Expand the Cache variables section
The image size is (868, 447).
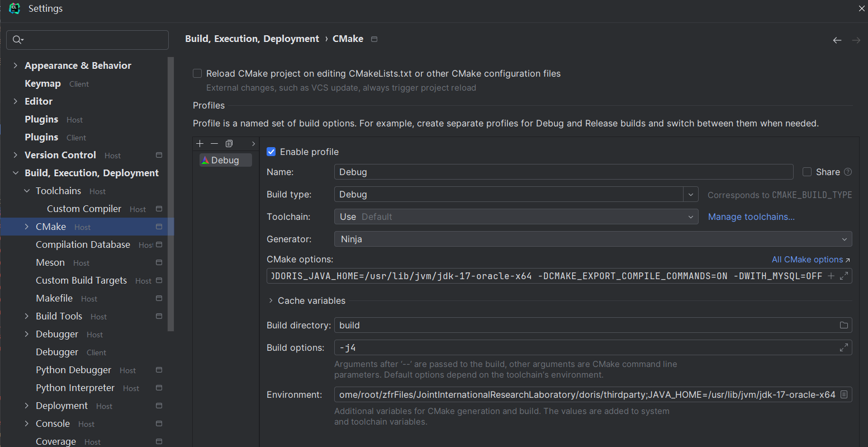[x=271, y=300]
